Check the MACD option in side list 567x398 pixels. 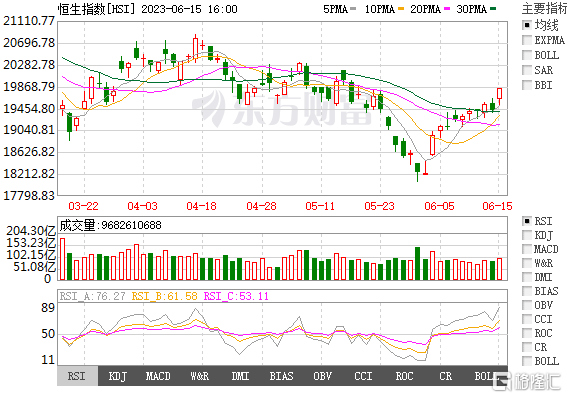click(x=527, y=249)
